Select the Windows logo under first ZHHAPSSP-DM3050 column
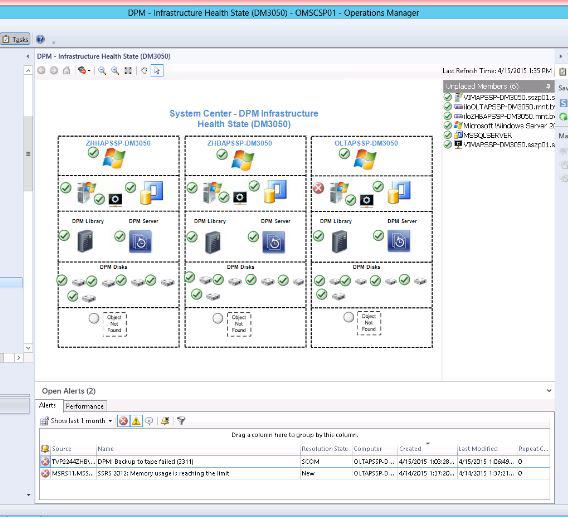Screen dimensions: 568x517 (x=114, y=158)
